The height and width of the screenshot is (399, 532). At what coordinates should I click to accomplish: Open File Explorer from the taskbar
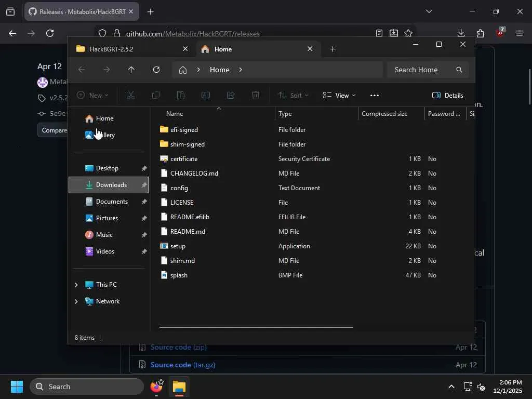[179, 387]
